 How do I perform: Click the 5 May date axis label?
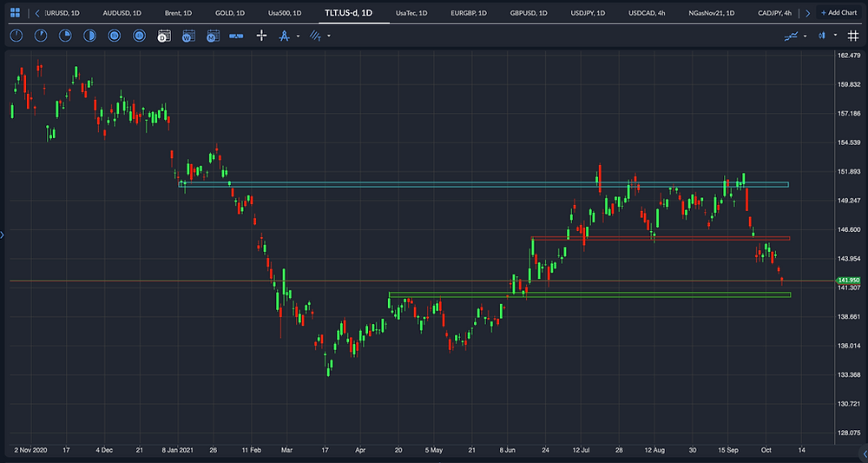coord(434,450)
